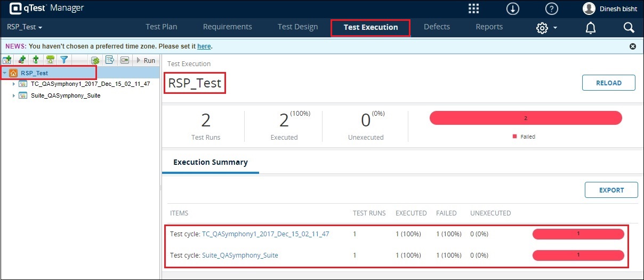Follow the 'here' time zone link

204,46
